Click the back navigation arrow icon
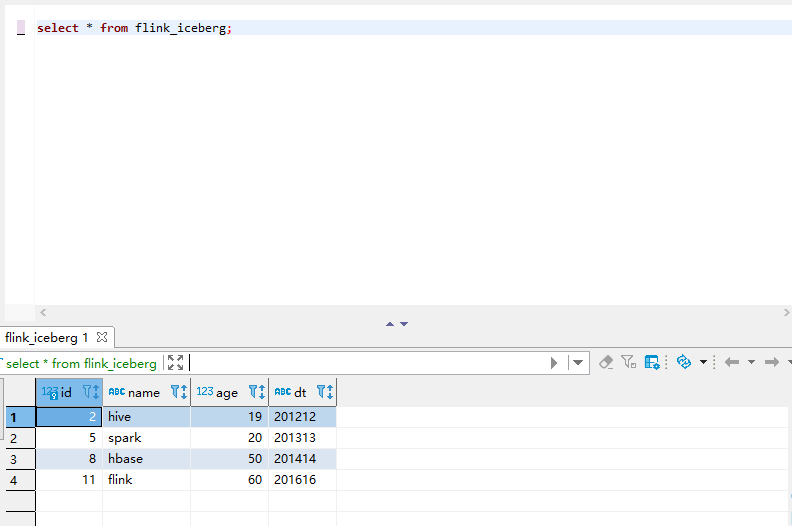 (x=732, y=363)
